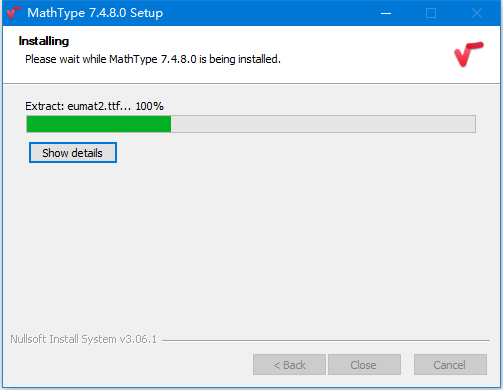Click the red MathType logo in header
Viewport: 503px width, 390px height.
(x=469, y=54)
